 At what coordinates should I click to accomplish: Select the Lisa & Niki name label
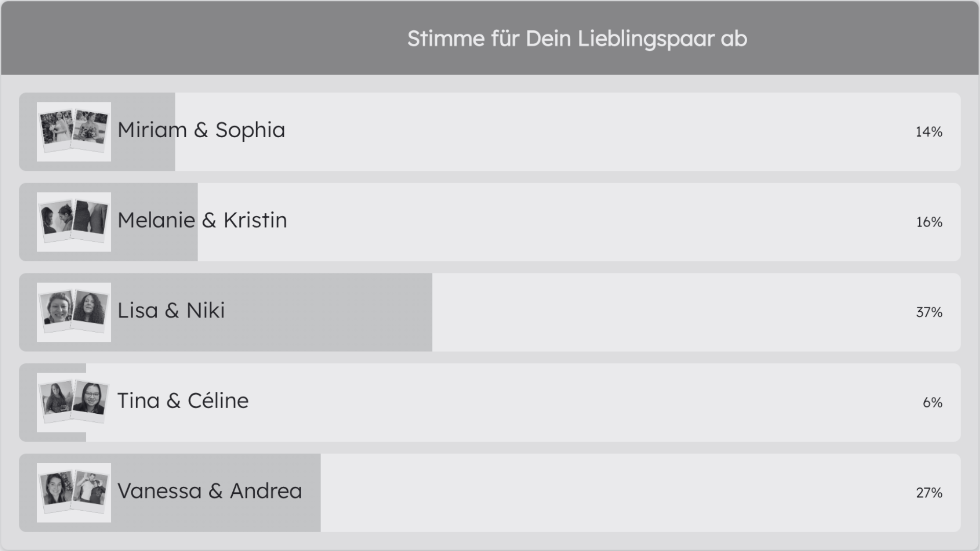[x=171, y=311]
